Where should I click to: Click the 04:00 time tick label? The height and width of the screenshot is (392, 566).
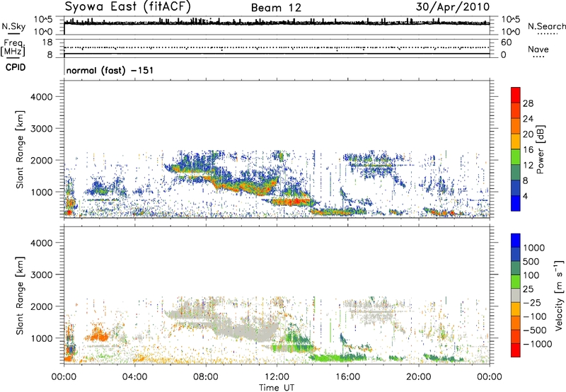coord(134,377)
